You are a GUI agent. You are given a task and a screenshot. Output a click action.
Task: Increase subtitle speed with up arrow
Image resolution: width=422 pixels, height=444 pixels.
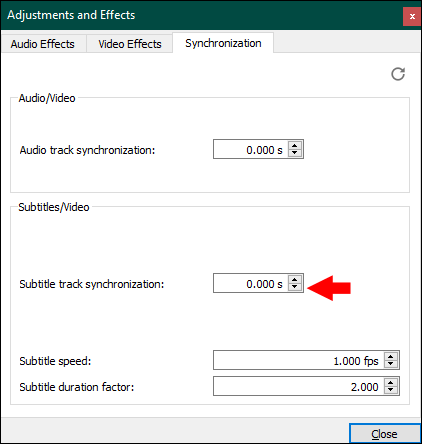coord(391,356)
